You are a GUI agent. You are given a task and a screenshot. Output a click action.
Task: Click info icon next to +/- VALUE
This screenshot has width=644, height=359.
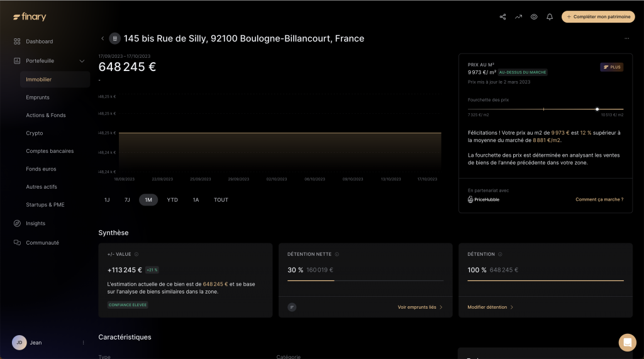[x=136, y=254]
